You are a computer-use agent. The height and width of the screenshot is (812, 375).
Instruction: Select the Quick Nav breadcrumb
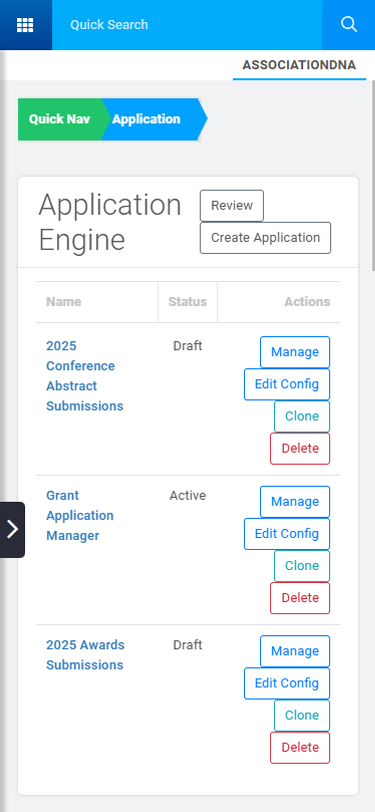(60, 119)
